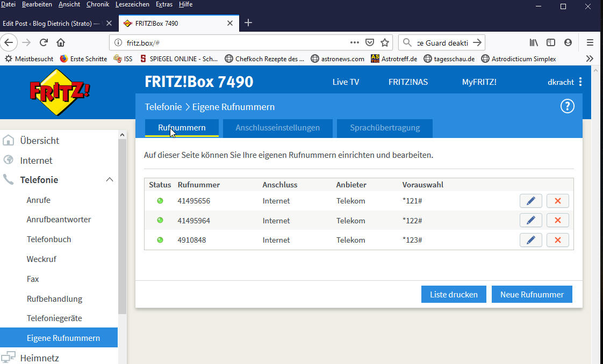The image size is (603, 364).
Task: Click the Neue Rufnummer button
Action: 532,294
